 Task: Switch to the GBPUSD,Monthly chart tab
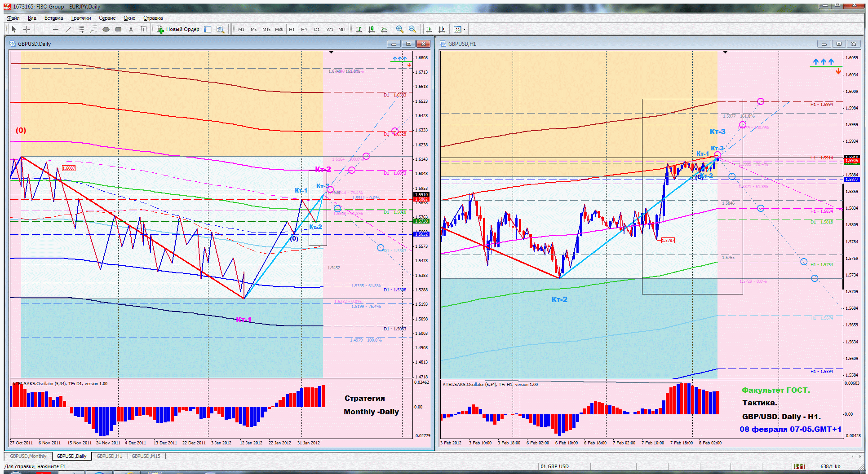(28, 456)
